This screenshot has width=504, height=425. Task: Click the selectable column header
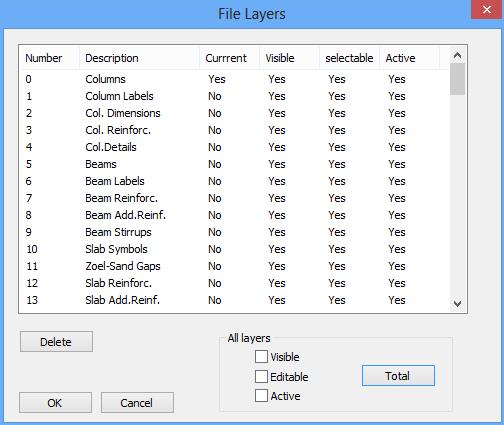(x=349, y=58)
